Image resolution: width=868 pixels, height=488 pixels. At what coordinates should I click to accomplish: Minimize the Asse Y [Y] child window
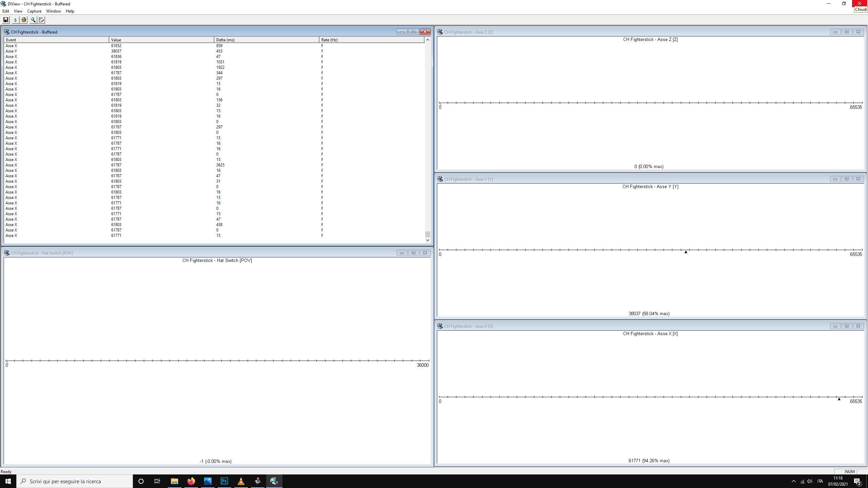coord(835,179)
